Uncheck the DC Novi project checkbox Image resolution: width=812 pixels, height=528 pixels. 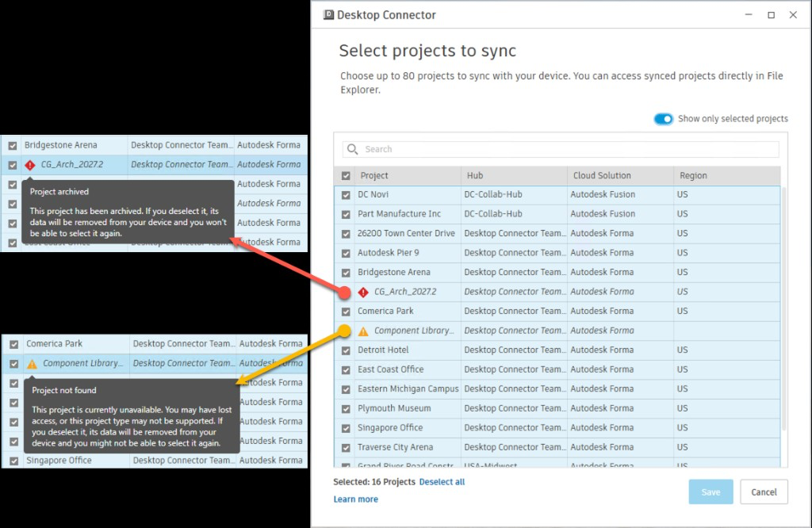pos(346,195)
